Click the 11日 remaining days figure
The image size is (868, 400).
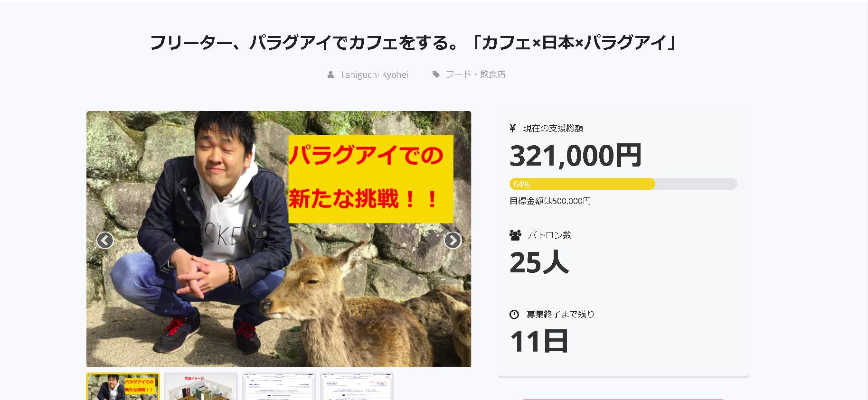[539, 342]
